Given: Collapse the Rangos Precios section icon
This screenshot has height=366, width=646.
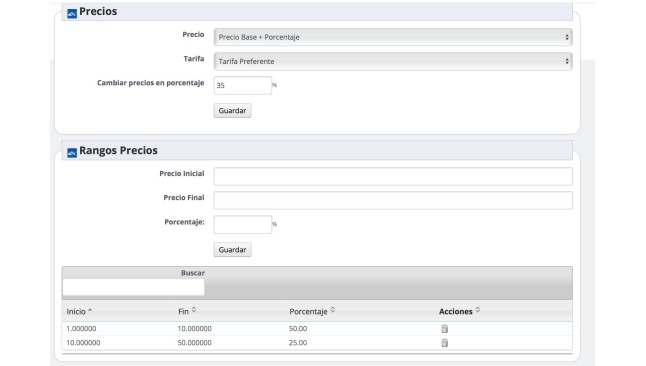Looking at the screenshot, I should (72, 153).
